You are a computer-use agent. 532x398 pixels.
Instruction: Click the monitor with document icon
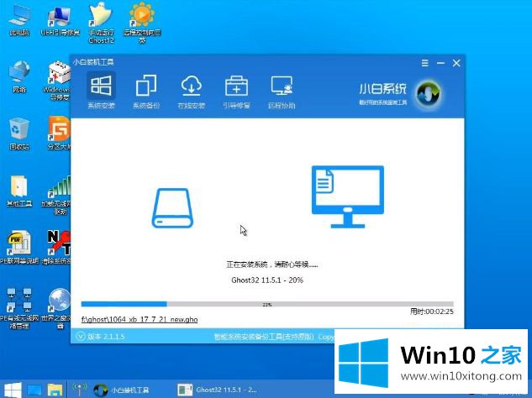(x=348, y=196)
